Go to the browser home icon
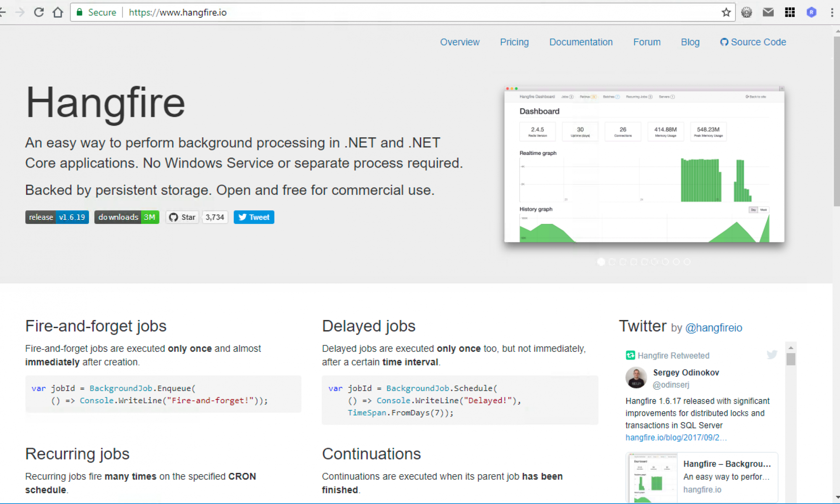Image resolution: width=840 pixels, height=504 pixels. coord(58,12)
